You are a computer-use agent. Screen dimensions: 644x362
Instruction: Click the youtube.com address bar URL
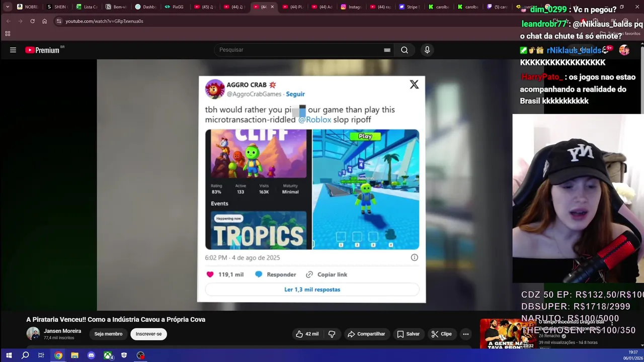pos(104,21)
